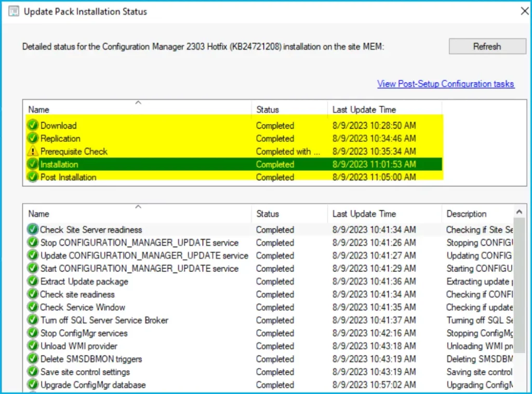
Task: Click check icon beside Update CONFIGURATION_MANAGER_UPDATE service
Action: pos(33,255)
